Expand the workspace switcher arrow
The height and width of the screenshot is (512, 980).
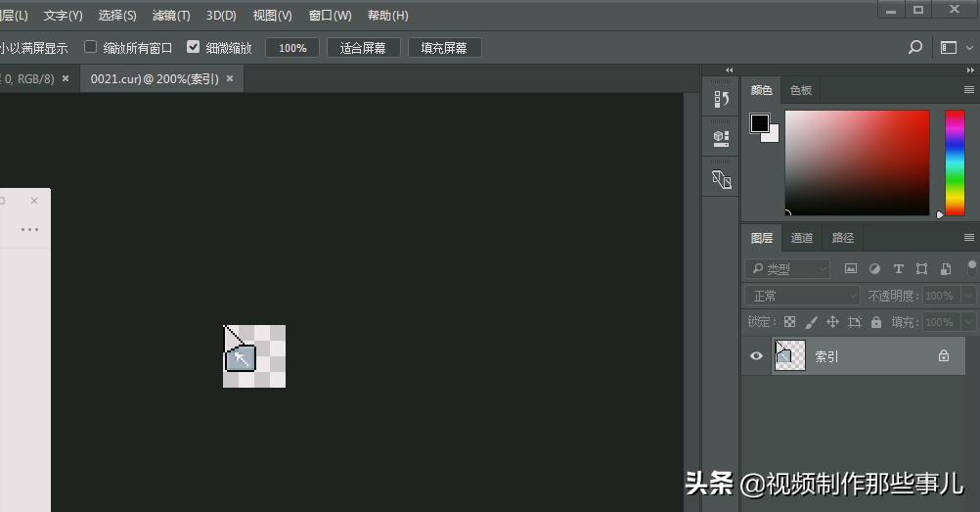[969, 48]
